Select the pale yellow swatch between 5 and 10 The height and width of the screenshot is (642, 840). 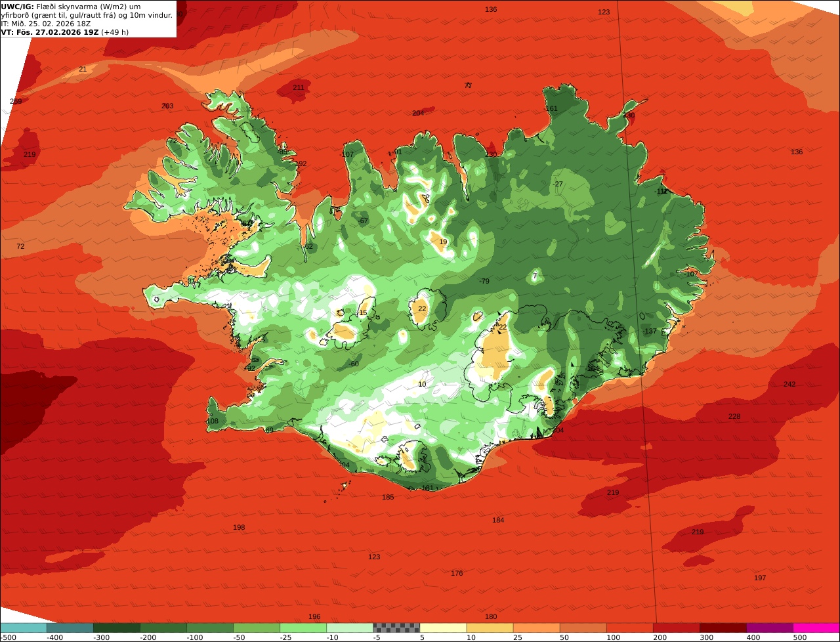tap(443, 628)
